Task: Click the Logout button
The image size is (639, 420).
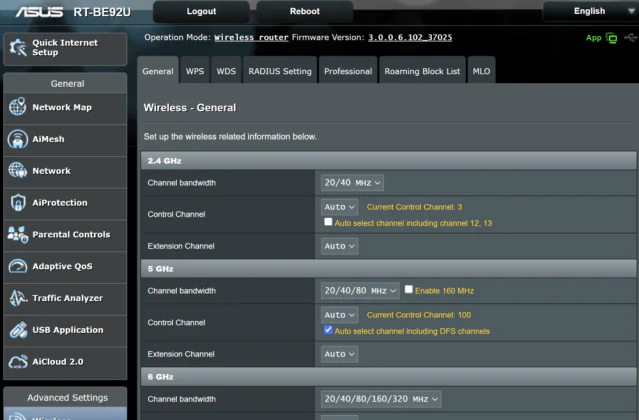Action: 201,11
